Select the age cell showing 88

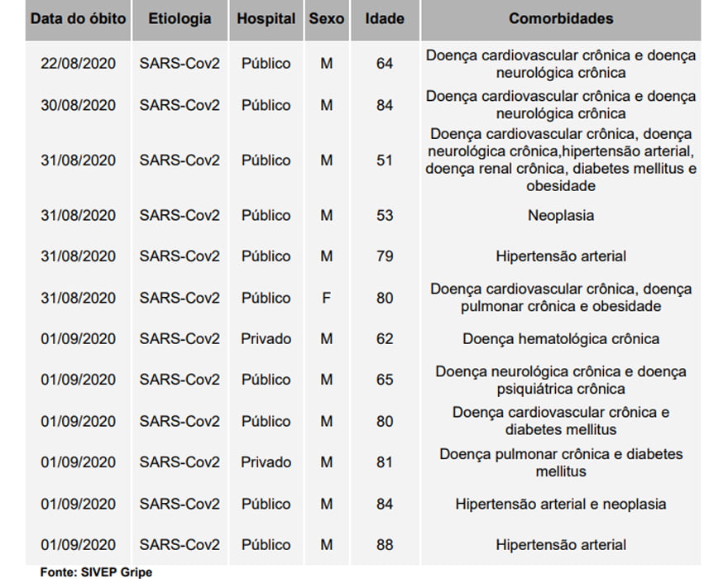point(385,545)
